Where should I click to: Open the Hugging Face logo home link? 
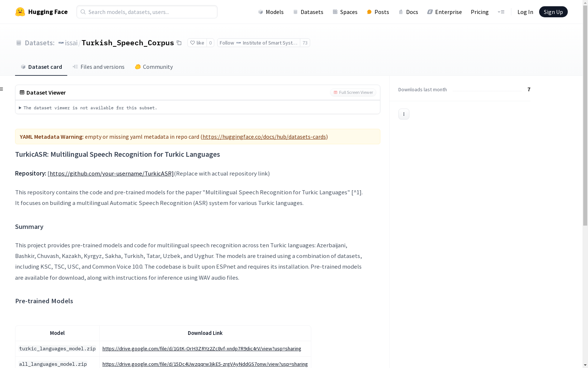coord(42,12)
